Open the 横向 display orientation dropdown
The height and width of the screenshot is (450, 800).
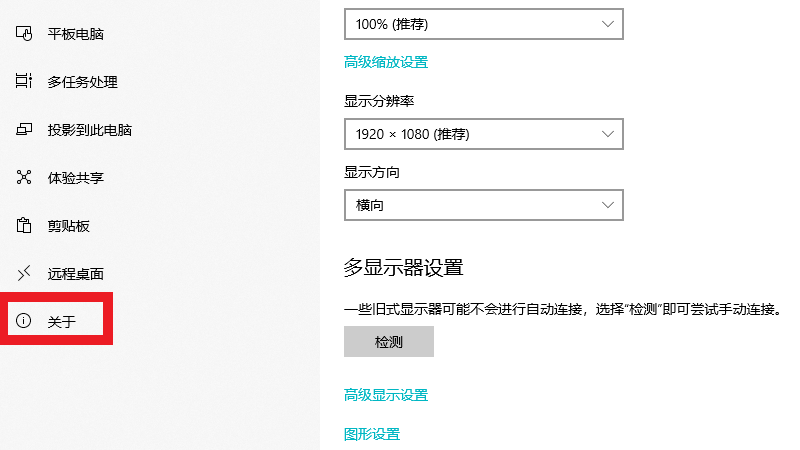[483, 205]
